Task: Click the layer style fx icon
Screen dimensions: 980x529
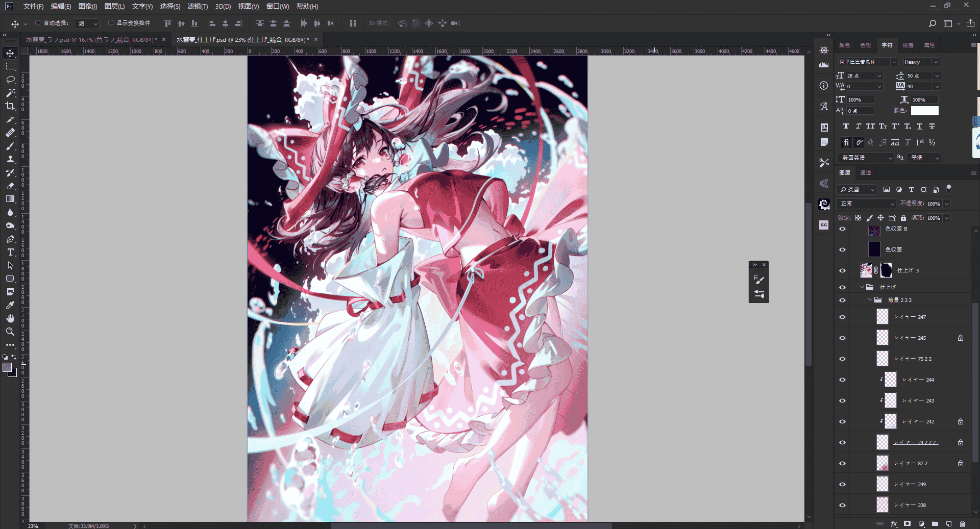Action: (894, 524)
